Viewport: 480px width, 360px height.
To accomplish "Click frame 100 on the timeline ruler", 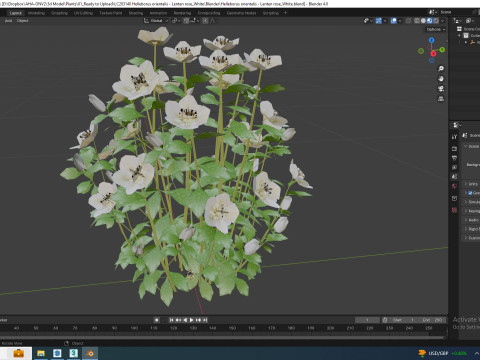I will pyautogui.click(x=134, y=328).
